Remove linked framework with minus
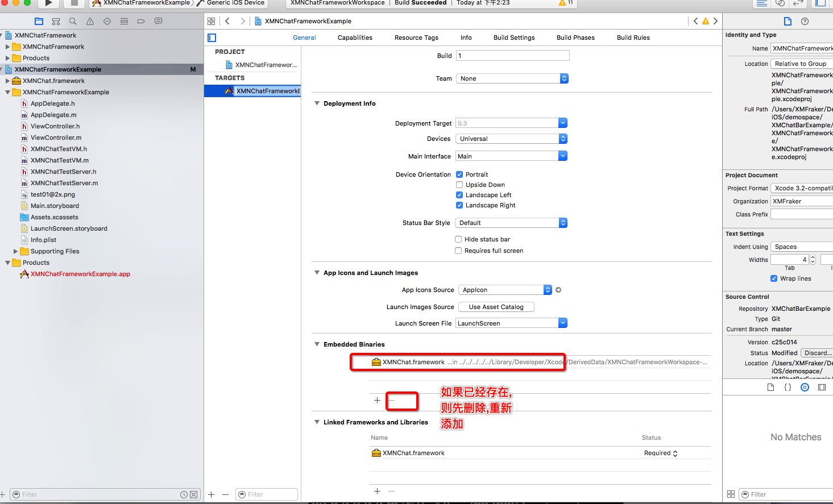Screen dimensions: 833x504 tap(391, 491)
